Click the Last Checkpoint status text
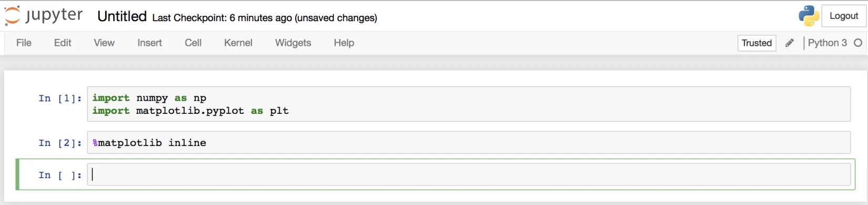Image resolution: width=868 pixels, height=205 pixels. tap(265, 18)
